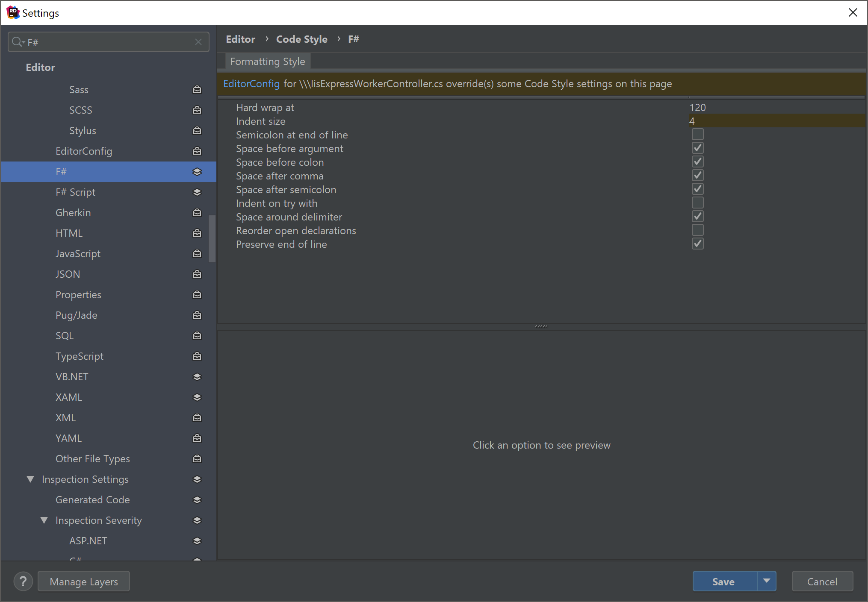Collapse the Inspection Severity node
868x602 pixels.
(x=44, y=520)
